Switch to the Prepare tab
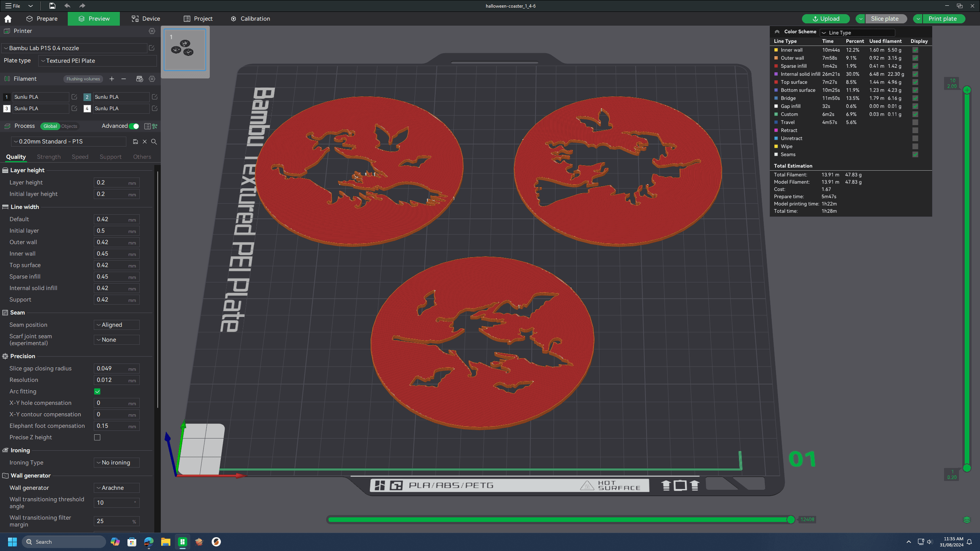980x551 pixels. tap(42, 19)
